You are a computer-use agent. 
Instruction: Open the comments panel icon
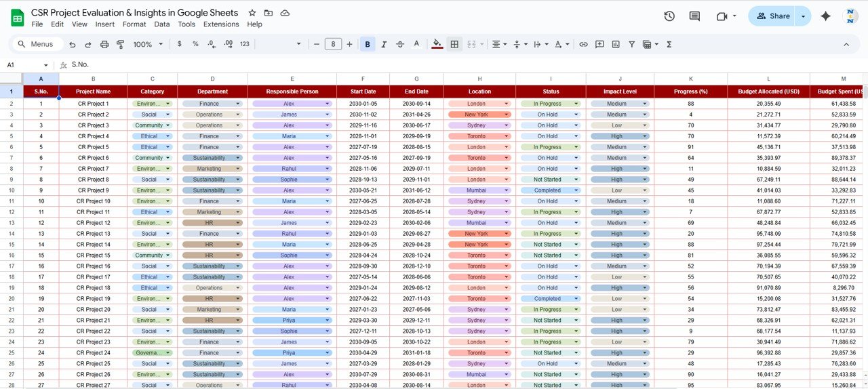click(694, 16)
